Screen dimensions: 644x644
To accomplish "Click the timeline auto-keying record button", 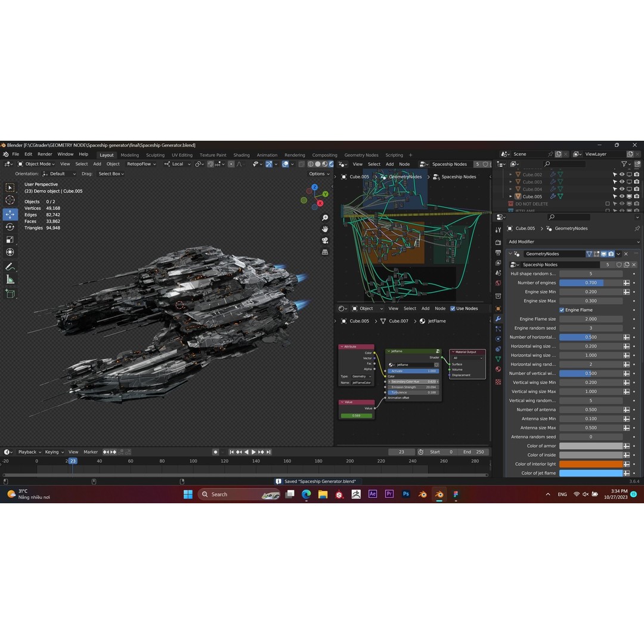I will pyautogui.click(x=215, y=452).
